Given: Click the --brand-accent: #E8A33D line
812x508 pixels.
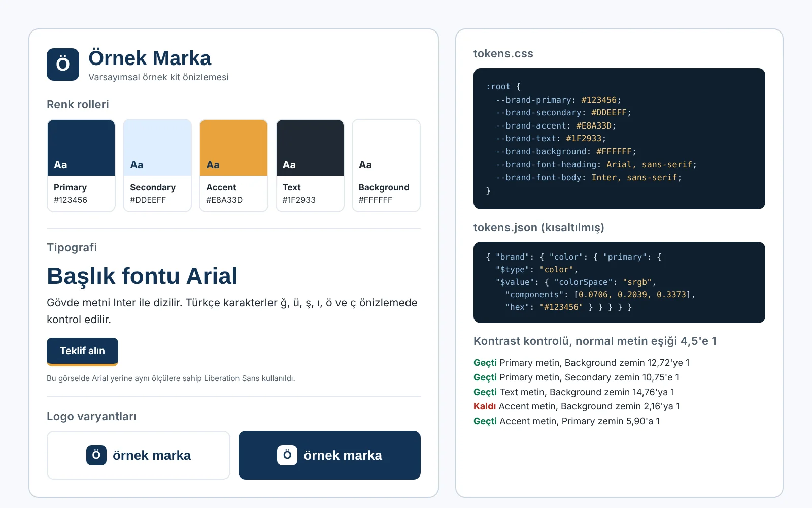Looking at the screenshot, I should 556,126.
